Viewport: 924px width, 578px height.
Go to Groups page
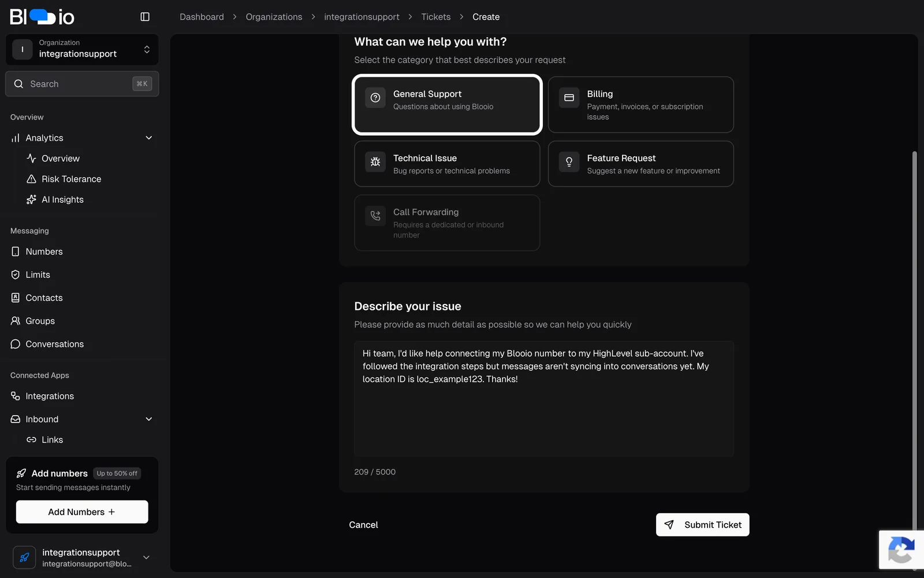point(40,321)
